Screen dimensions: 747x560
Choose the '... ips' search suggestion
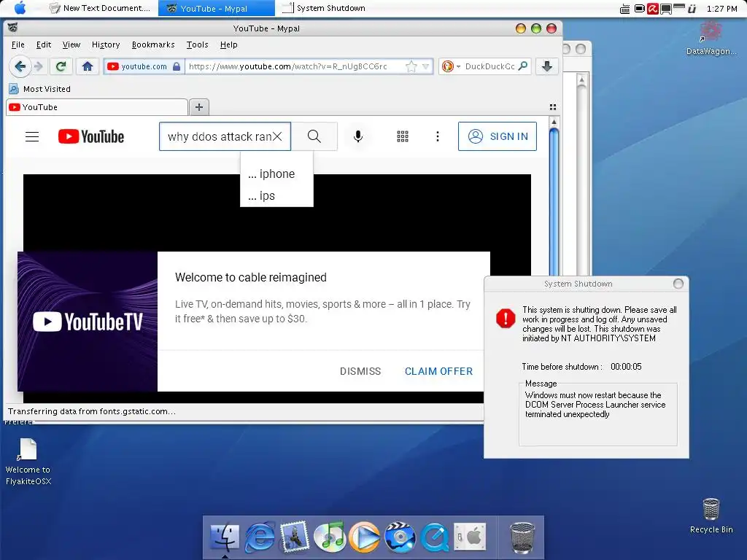pyautogui.click(x=276, y=195)
